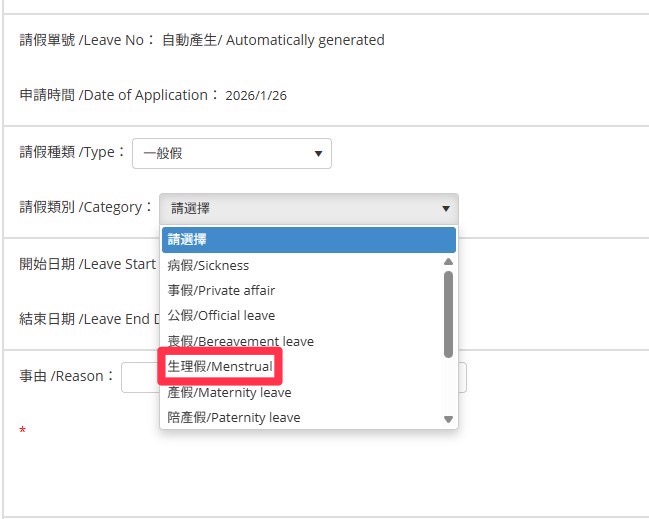Select 生理假/Menstrual leave option
Viewport: 649px width, 519px height.
220,366
